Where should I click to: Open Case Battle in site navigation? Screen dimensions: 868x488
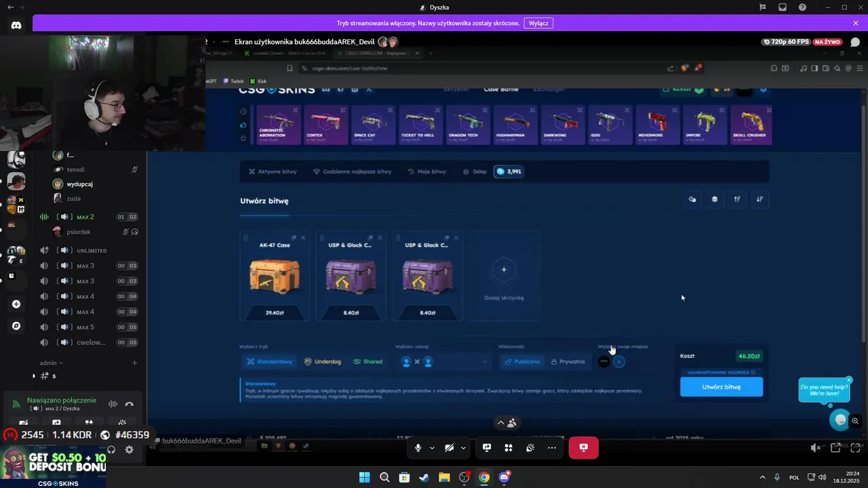pyautogui.click(x=501, y=89)
